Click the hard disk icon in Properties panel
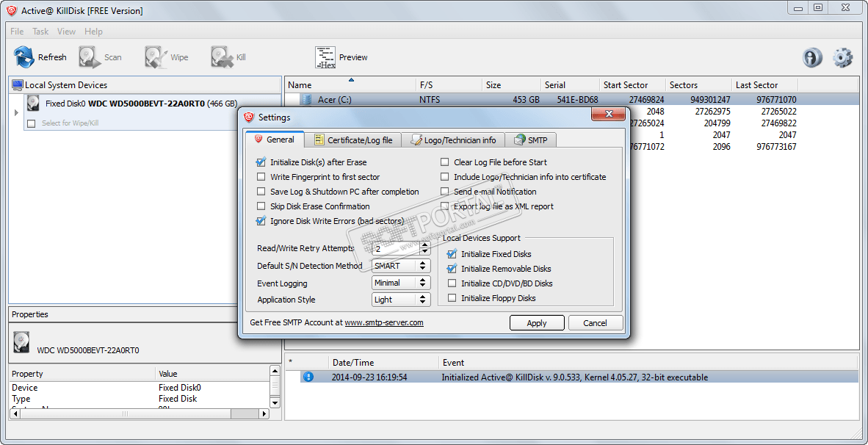The width and height of the screenshot is (868, 445). tap(21, 343)
